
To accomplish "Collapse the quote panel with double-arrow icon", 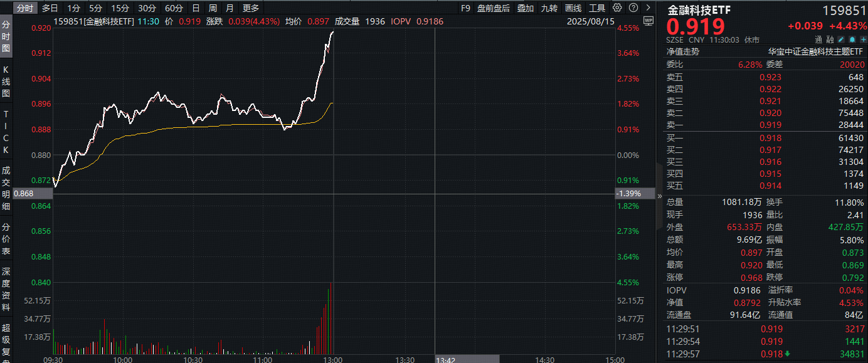I will [659, 195].
